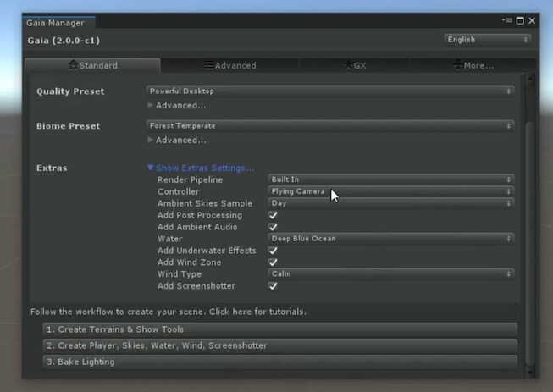Click the Extras label

(52, 168)
